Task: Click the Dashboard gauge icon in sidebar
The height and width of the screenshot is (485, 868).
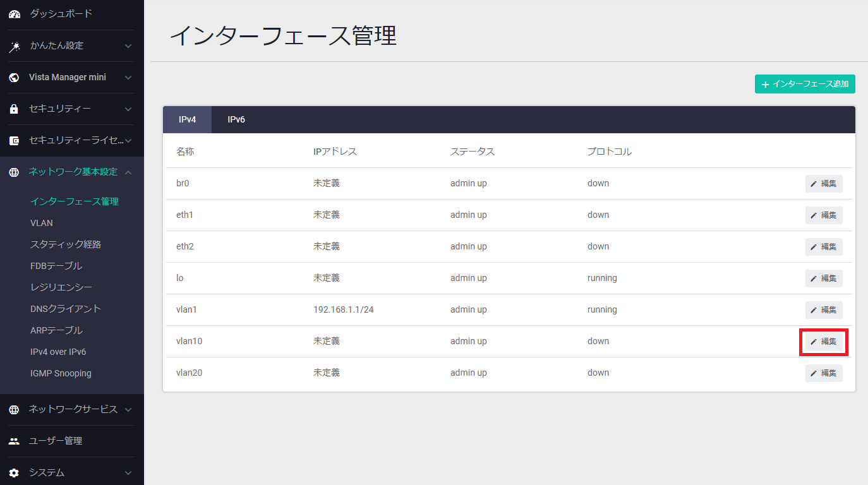Action: click(x=14, y=14)
